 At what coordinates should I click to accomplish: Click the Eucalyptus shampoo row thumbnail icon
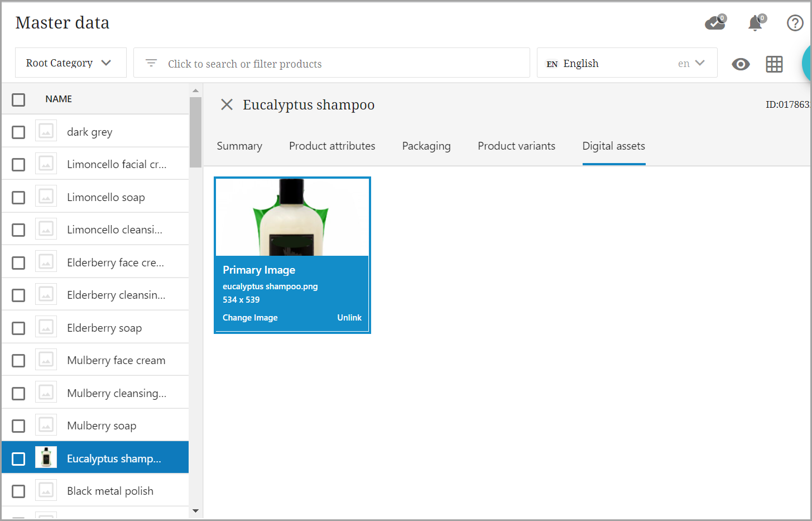point(46,457)
